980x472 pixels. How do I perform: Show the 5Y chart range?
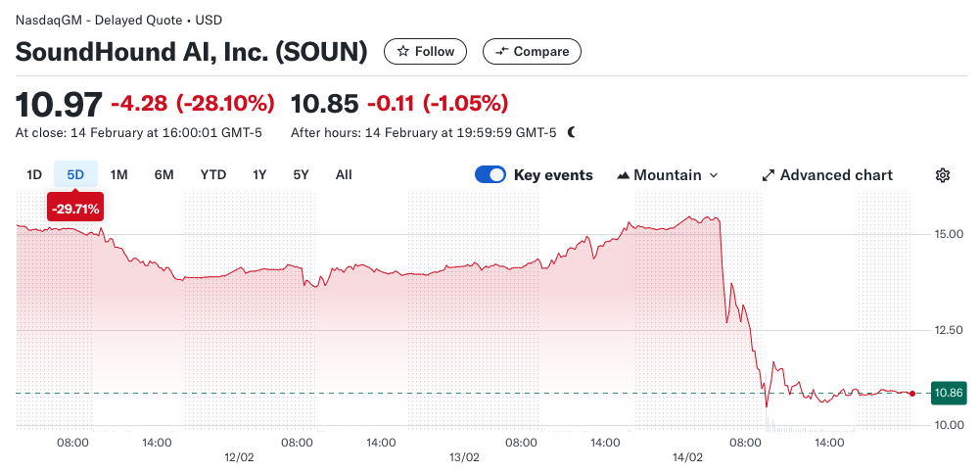pos(301,175)
